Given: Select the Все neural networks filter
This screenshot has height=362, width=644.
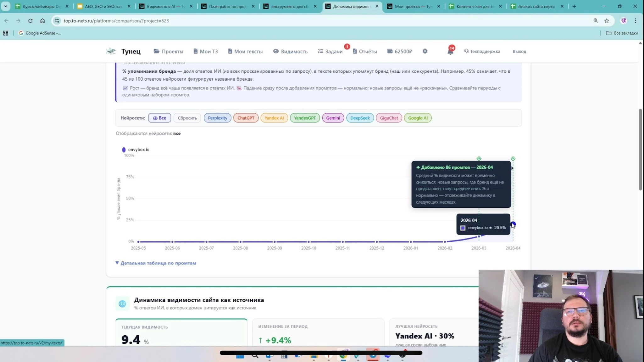Looking at the screenshot, I should 159,118.
